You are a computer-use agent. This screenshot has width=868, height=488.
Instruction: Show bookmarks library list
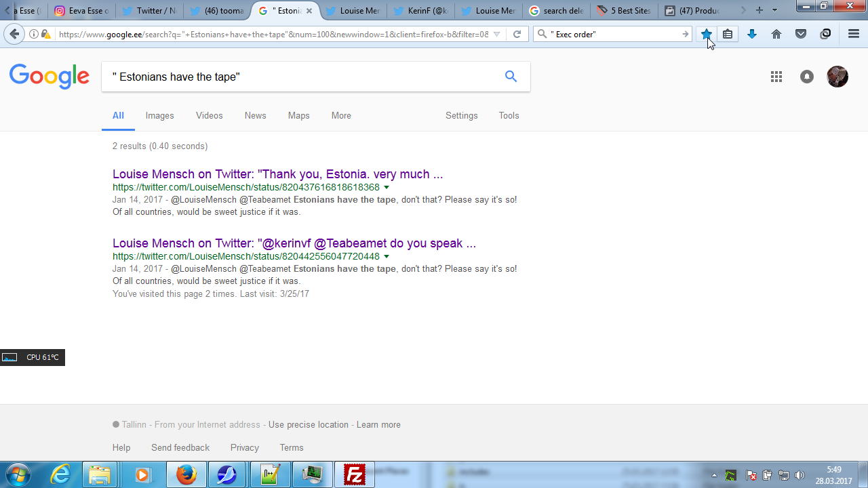(728, 34)
